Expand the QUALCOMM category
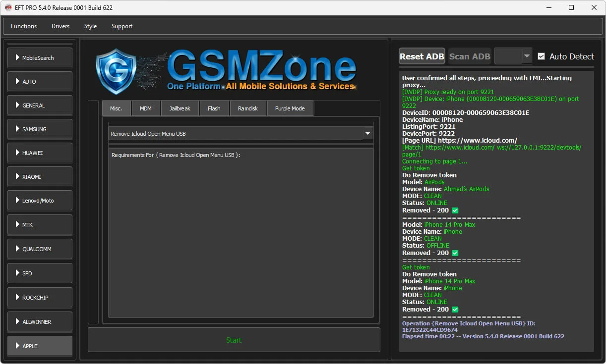The width and height of the screenshot is (606, 364). pyautogui.click(x=40, y=249)
